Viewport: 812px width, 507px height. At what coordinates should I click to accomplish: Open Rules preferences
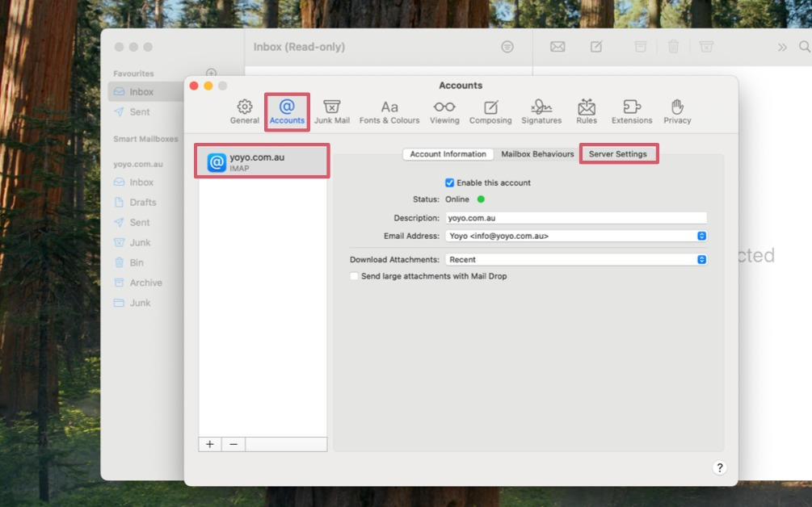point(587,111)
